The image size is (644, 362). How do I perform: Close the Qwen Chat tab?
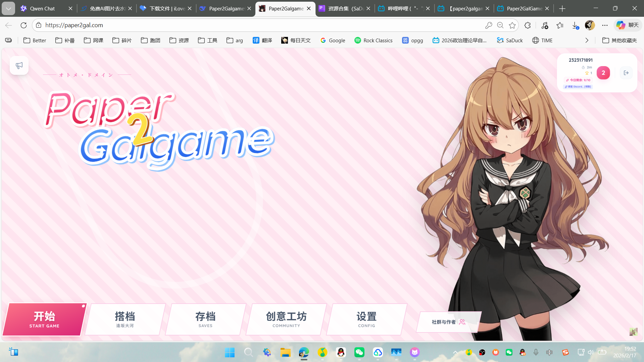point(70,8)
